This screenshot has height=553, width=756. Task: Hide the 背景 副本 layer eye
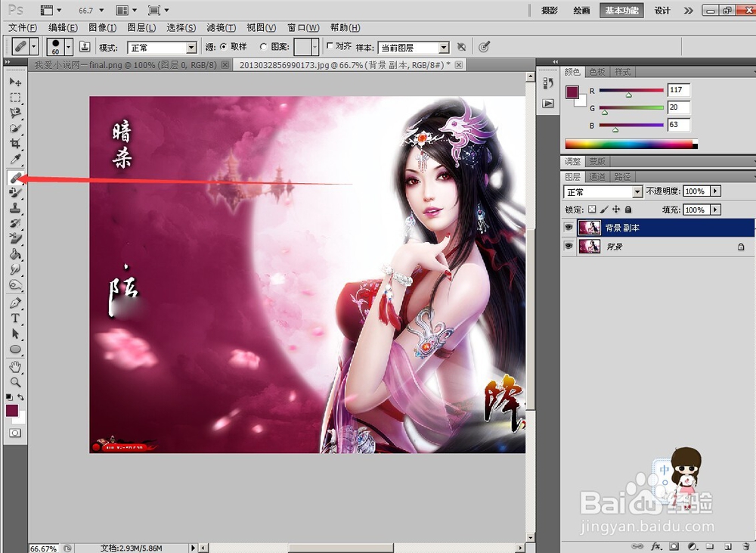tap(569, 227)
